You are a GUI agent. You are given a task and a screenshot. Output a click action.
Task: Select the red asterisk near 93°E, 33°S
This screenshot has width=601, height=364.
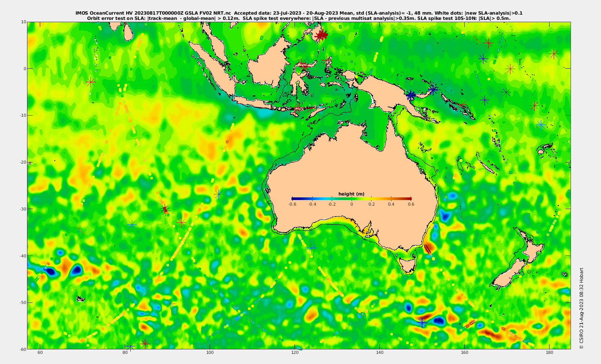point(181,223)
